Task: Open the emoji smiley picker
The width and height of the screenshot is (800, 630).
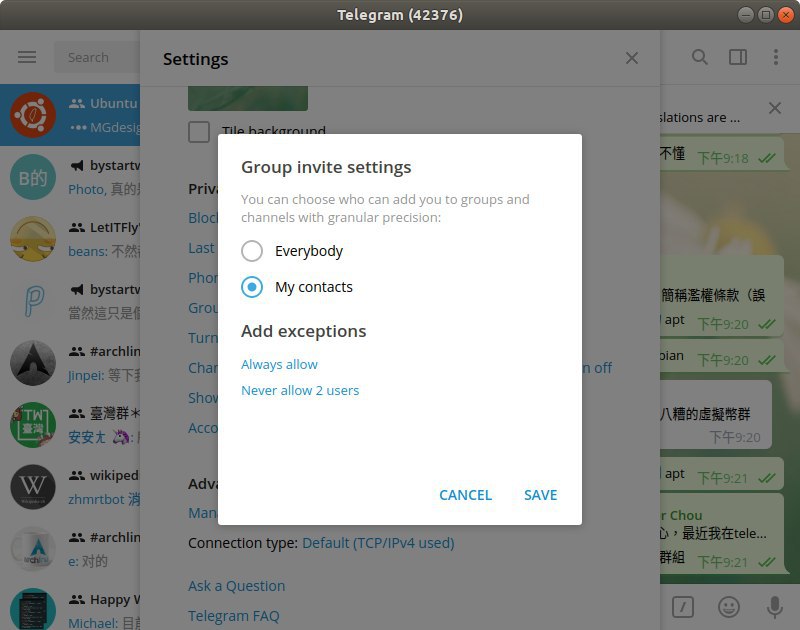Action: 729,607
